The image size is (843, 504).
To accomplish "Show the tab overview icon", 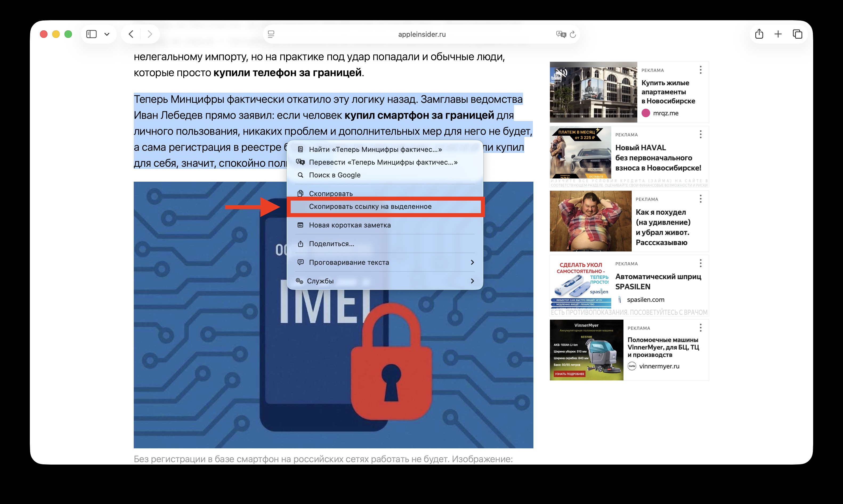I will pos(797,34).
